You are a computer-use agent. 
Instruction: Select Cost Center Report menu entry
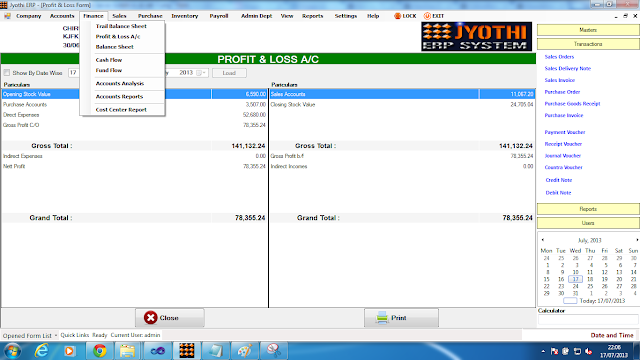pyautogui.click(x=121, y=110)
